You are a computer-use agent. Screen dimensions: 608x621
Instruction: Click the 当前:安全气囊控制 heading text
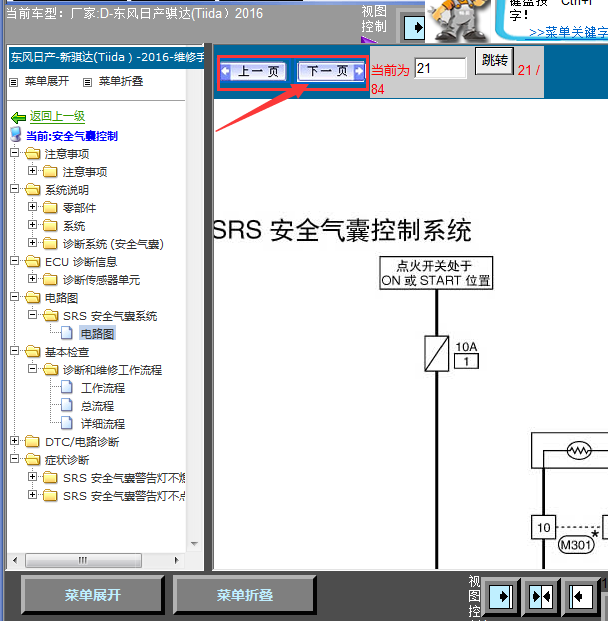[x=72, y=136]
